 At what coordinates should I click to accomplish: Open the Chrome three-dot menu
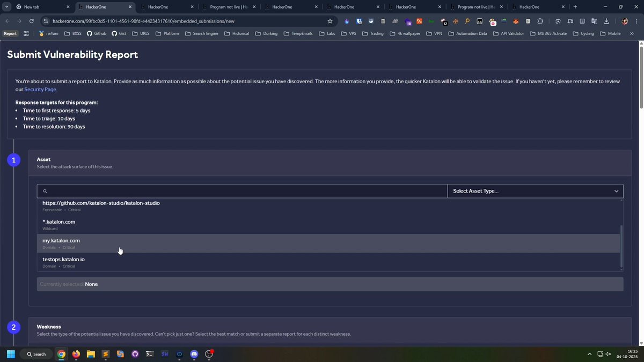[636, 21]
